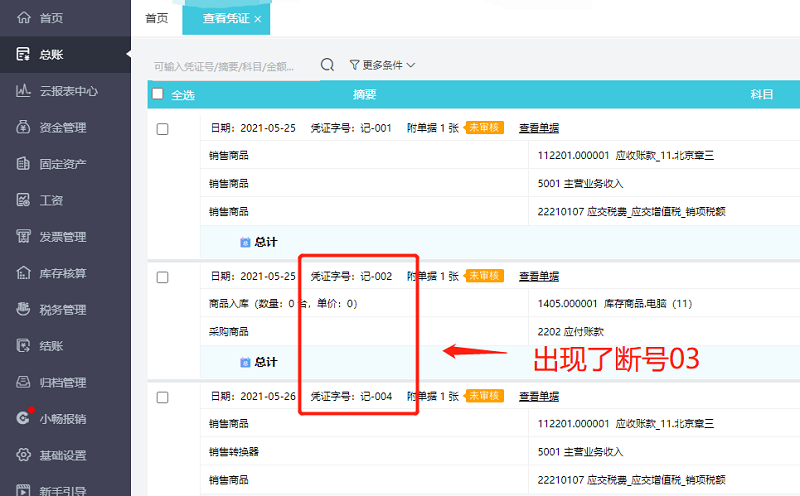Click 凭证字号: 记-001 text
Viewport: 800px width, 496px height.
[x=351, y=128]
